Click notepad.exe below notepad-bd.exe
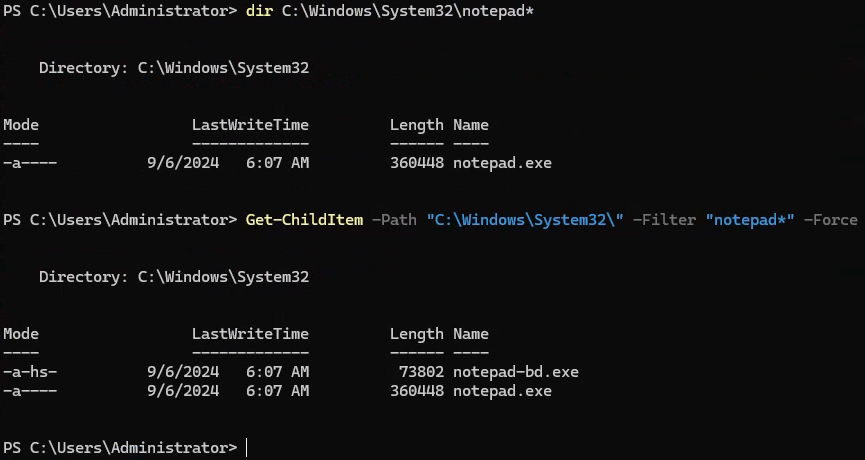The width and height of the screenshot is (865, 460). point(502,391)
